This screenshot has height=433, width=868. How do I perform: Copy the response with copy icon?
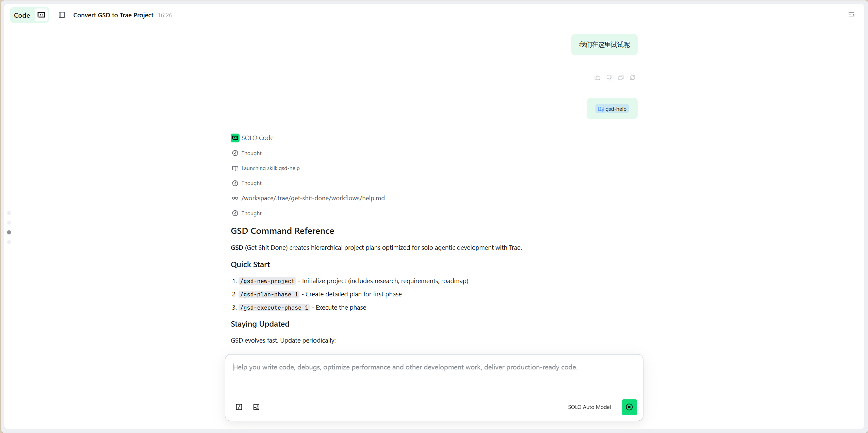[621, 77]
